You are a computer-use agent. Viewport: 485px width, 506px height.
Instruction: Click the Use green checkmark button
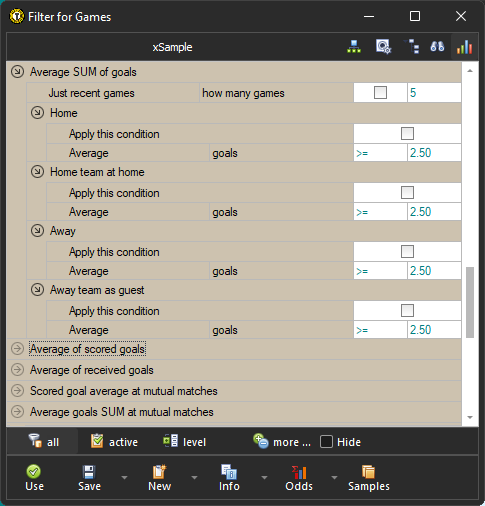tap(34, 478)
